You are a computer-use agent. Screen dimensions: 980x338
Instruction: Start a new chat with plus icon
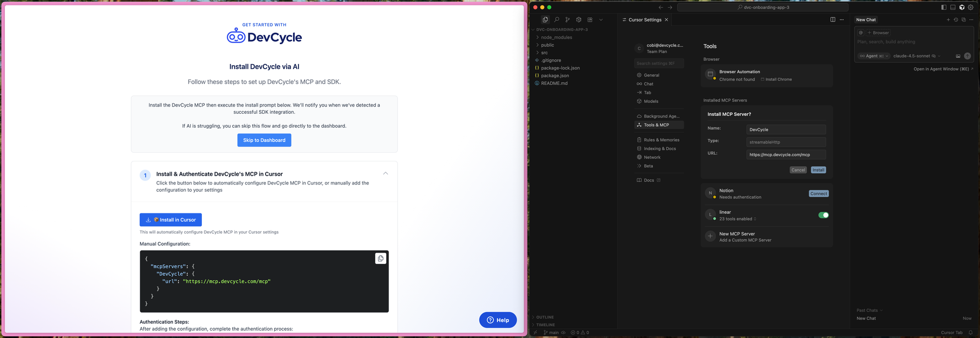948,20
